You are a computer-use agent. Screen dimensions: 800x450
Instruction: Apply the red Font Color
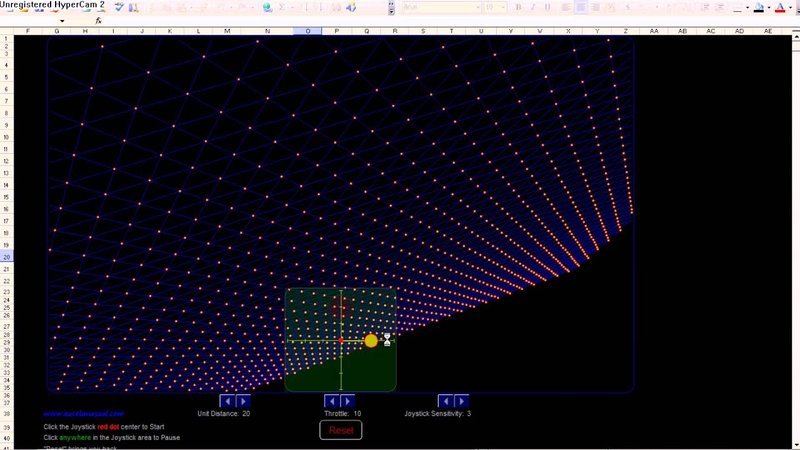[x=780, y=7]
